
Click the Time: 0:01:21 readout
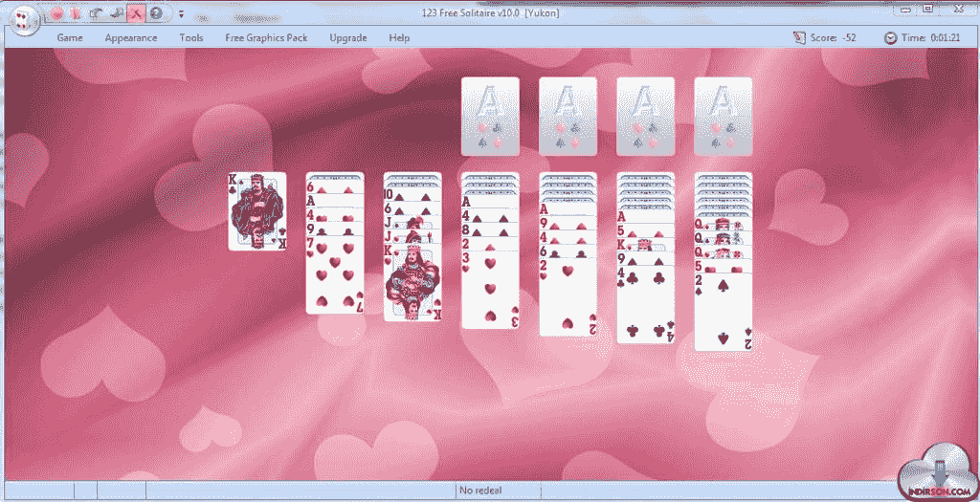coord(930,37)
